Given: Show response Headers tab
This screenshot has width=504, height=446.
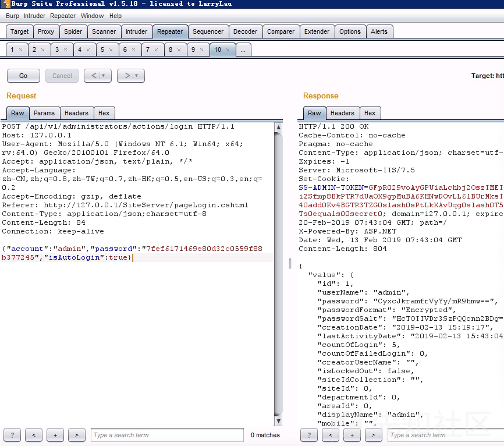Looking at the screenshot, I should point(342,113).
